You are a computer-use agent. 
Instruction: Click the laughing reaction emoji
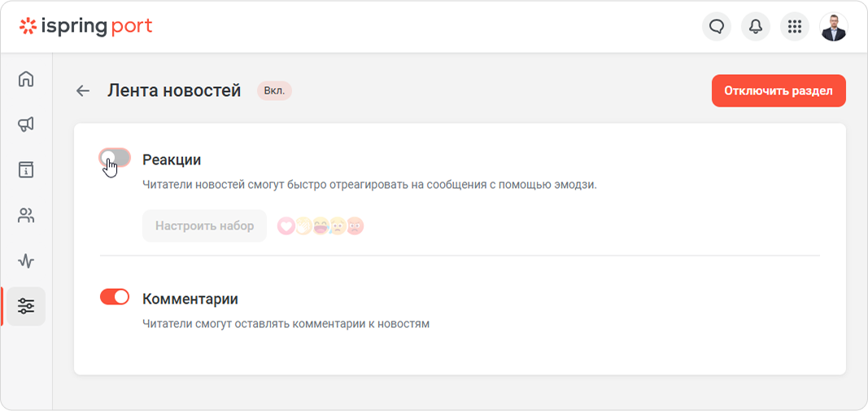pos(321,226)
